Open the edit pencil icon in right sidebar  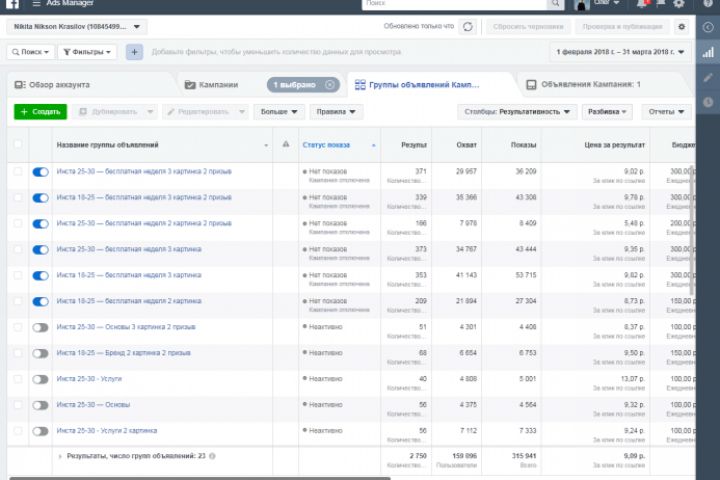(708, 77)
